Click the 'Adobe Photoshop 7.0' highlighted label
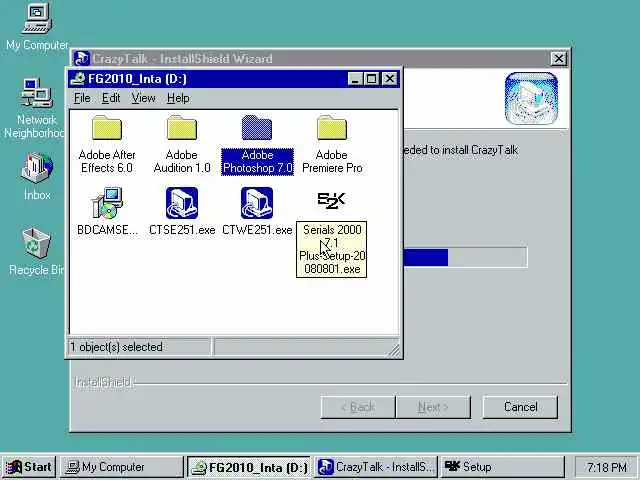 tap(257, 162)
